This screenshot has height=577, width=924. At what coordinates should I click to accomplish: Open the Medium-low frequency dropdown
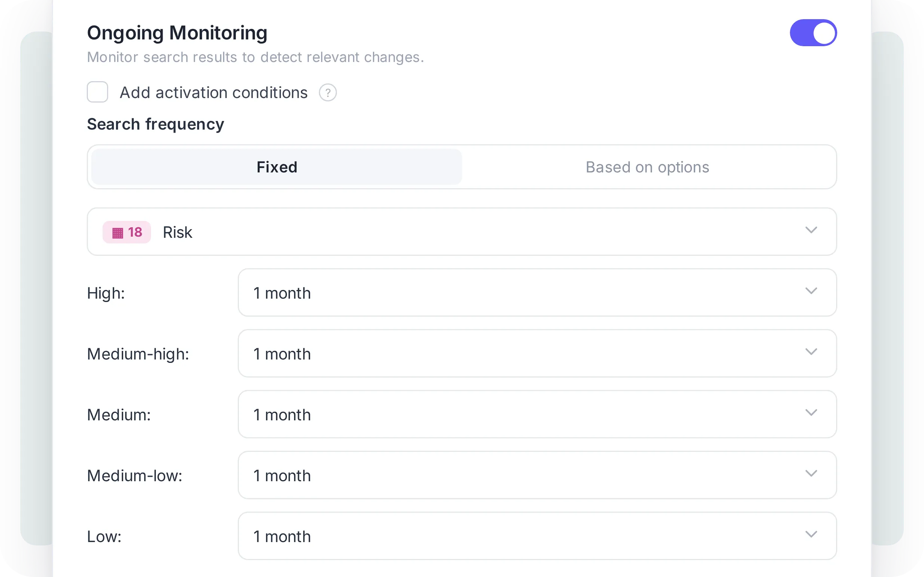(x=537, y=475)
